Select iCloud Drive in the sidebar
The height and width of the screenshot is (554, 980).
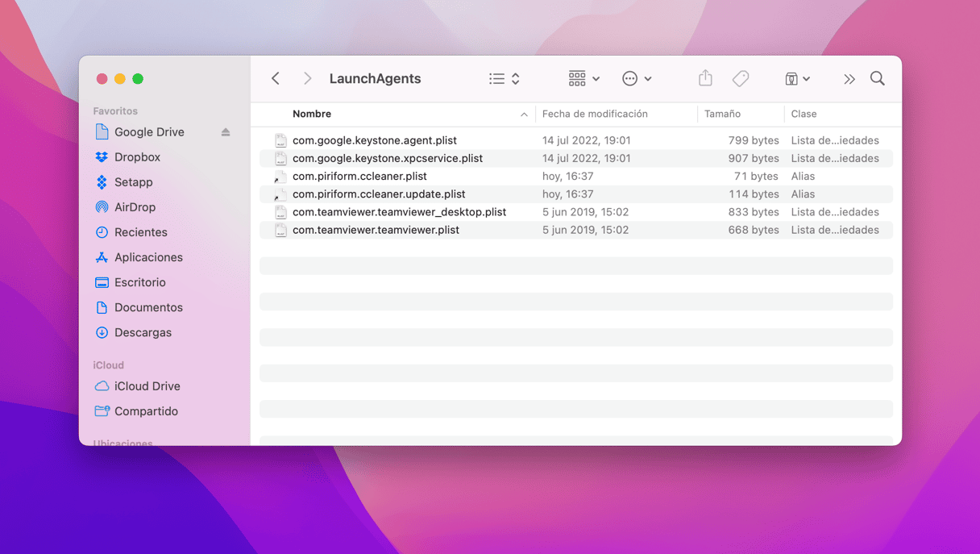pyautogui.click(x=147, y=386)
